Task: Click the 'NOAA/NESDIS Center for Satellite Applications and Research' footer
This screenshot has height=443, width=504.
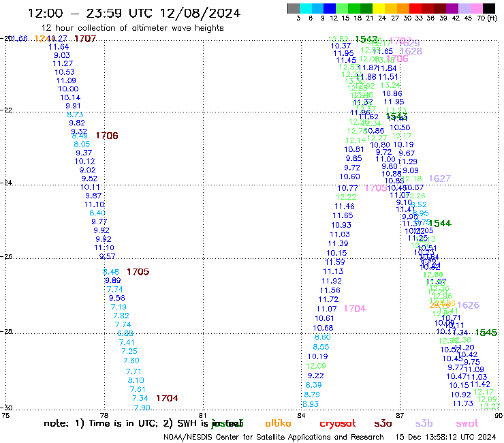Action: pos(274,438)
